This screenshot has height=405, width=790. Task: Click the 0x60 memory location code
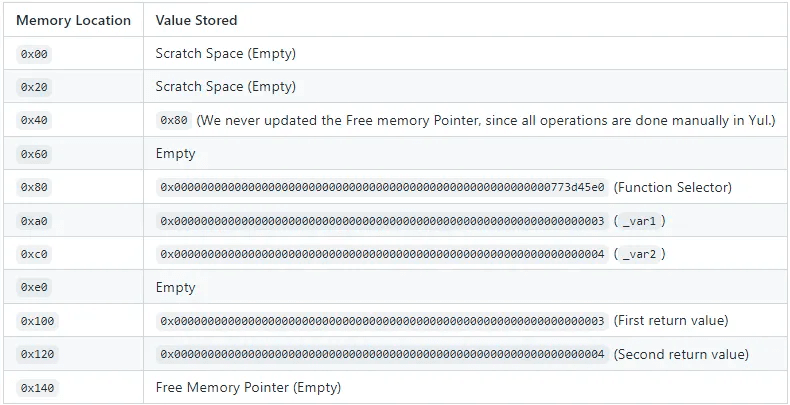33,154
